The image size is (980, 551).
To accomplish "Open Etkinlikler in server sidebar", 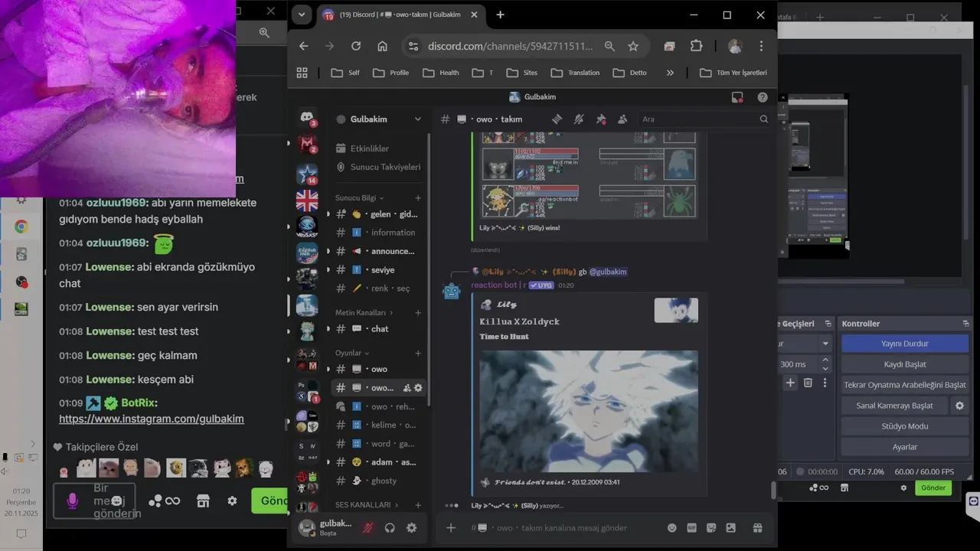I will click(x=370, y=148).
